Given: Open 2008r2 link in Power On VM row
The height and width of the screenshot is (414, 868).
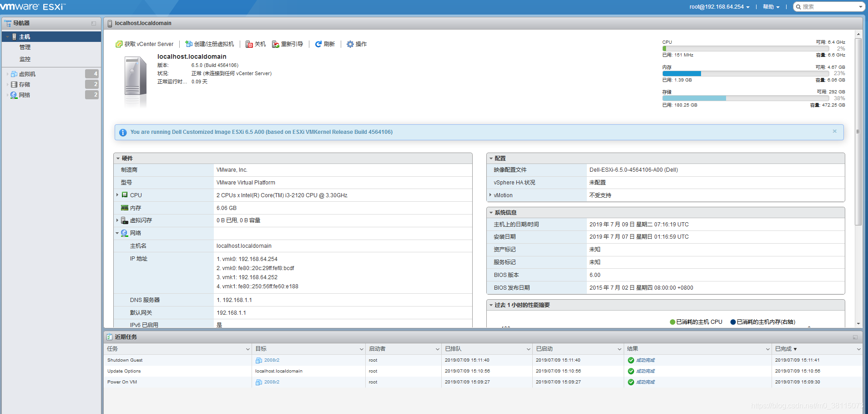Looking at the screenshot, I should 272,382.
